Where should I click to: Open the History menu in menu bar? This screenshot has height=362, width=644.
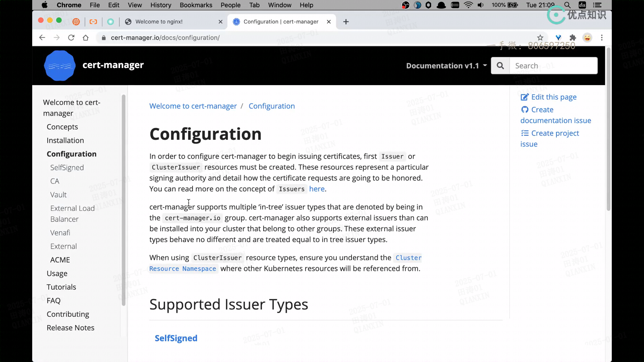pyautogui.click(x=161, y=5)
